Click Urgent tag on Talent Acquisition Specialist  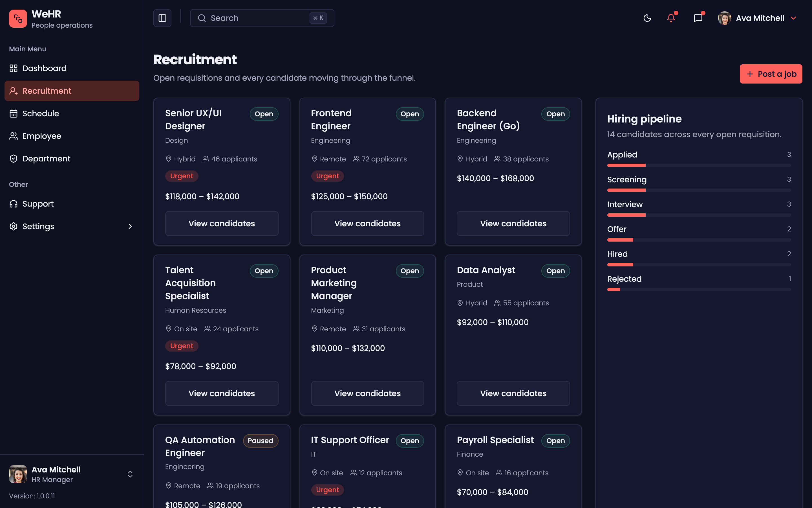pos(182,346)
